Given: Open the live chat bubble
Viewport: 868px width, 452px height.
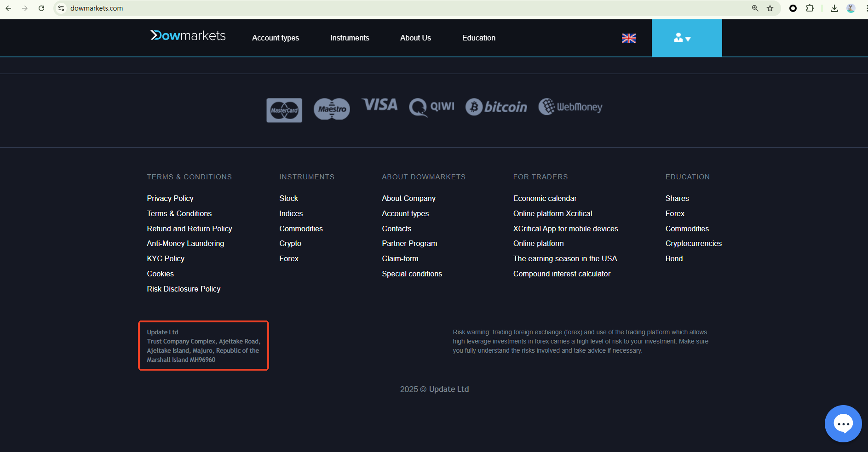Looking at the screenshot, I should pyautogui.click(x=843, y=423).
